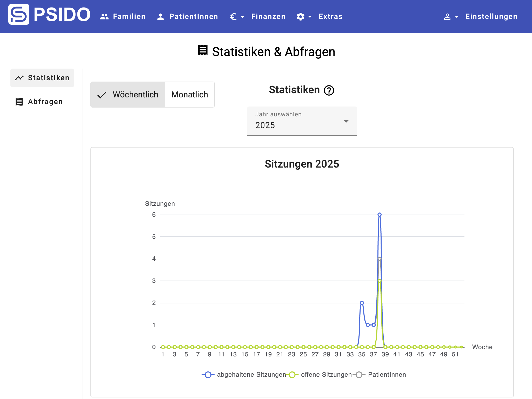The height and width of the screenshot is (399, 532).
Task: Click the Euro currency icon
Action: pos(233,17)
